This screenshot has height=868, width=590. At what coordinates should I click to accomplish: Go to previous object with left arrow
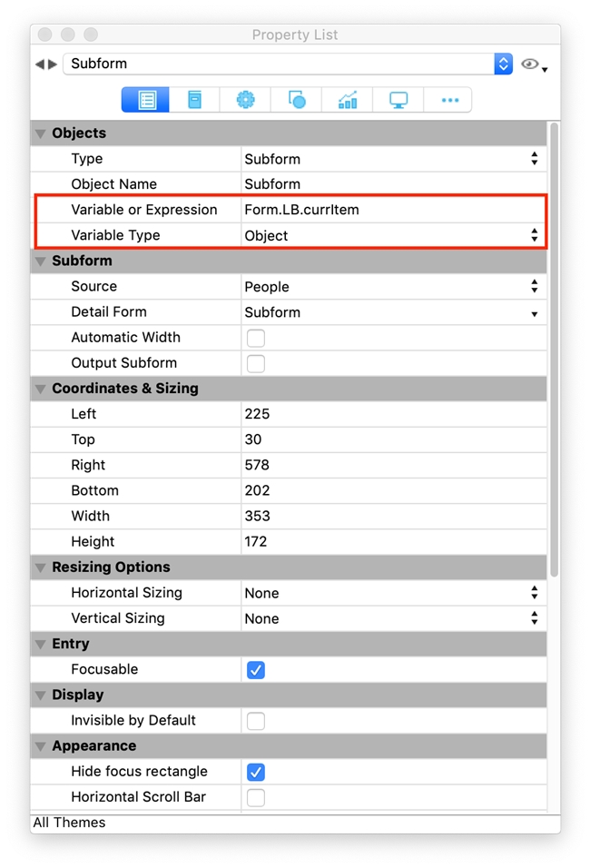click(40, 64)
